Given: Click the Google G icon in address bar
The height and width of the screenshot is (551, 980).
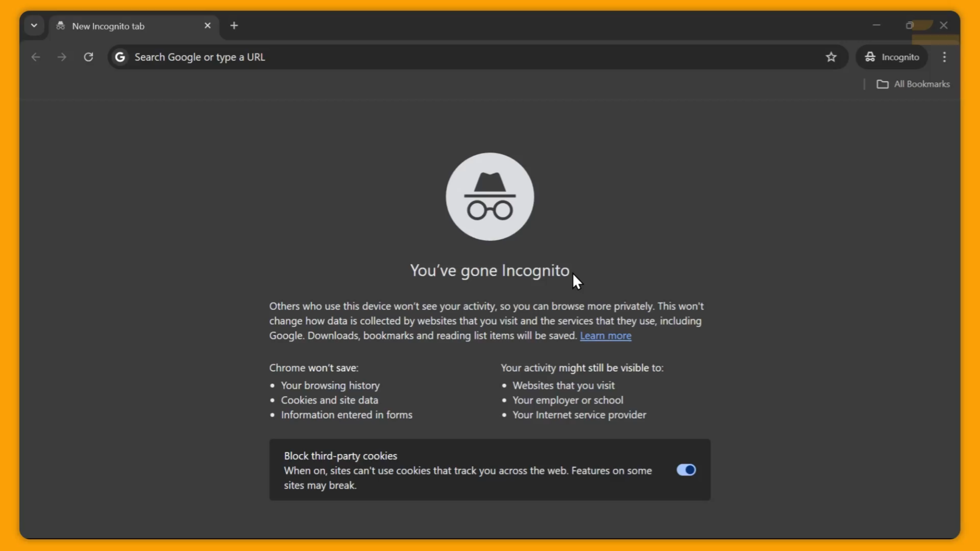Looking at the screenshot, I should click(120, 57).
